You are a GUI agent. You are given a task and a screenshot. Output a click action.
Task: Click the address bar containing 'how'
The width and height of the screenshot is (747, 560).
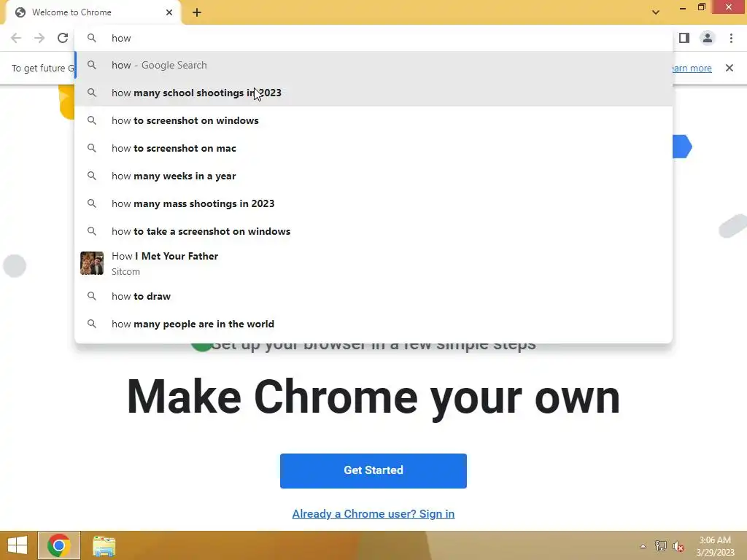(373, 38)
